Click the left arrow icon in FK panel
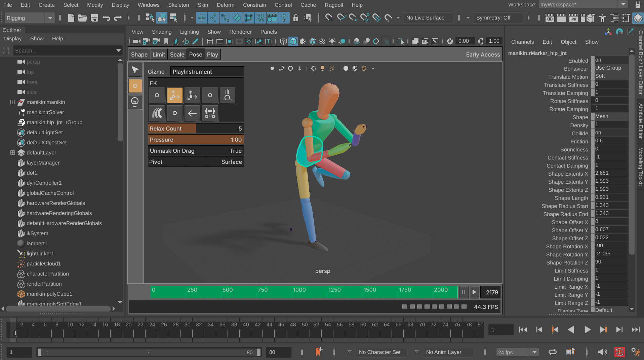Viewport: 644px width, 360px height. tap(192, 113)
